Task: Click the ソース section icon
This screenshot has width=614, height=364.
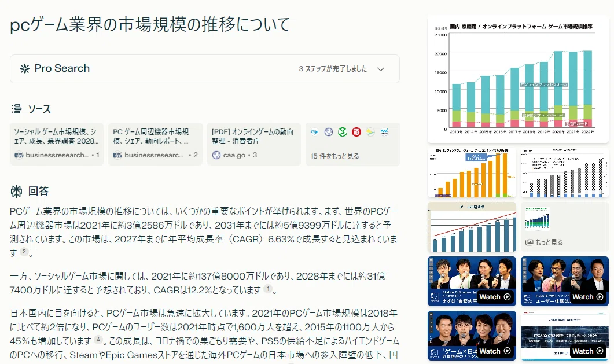Action: pos(16,109)
